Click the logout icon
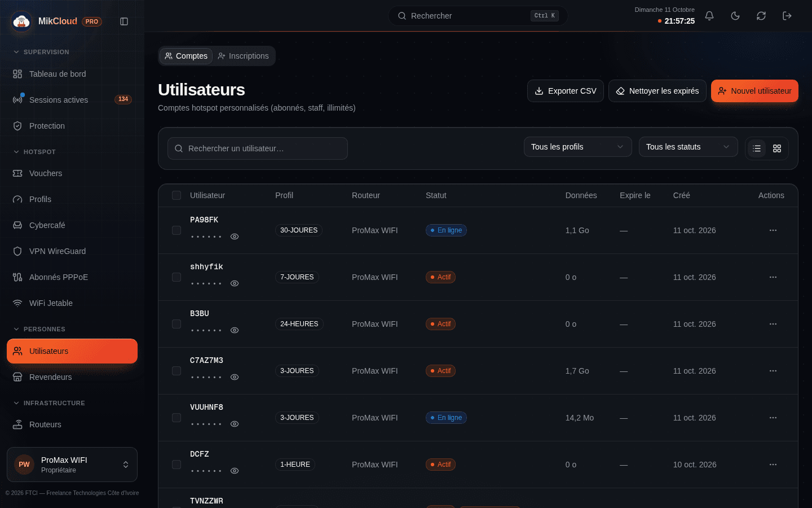Viewport: 812px width, 508px height. 787,16
